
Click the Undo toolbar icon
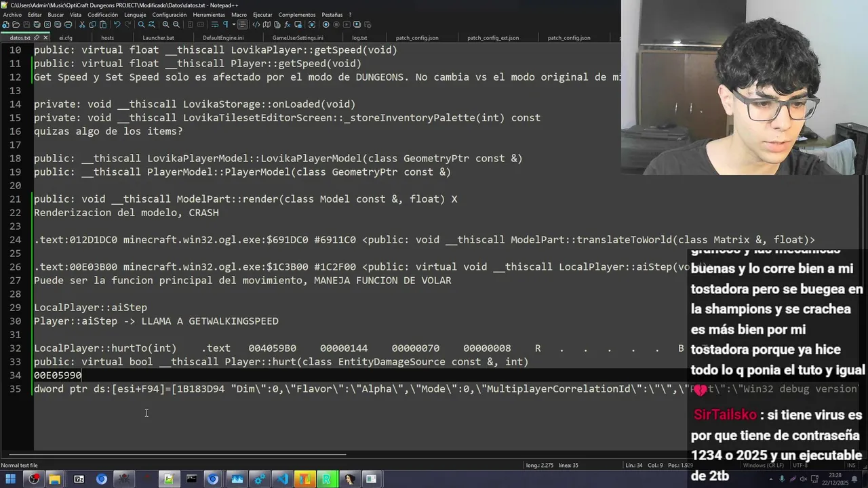pyautogui.click(x=117, y=24)
